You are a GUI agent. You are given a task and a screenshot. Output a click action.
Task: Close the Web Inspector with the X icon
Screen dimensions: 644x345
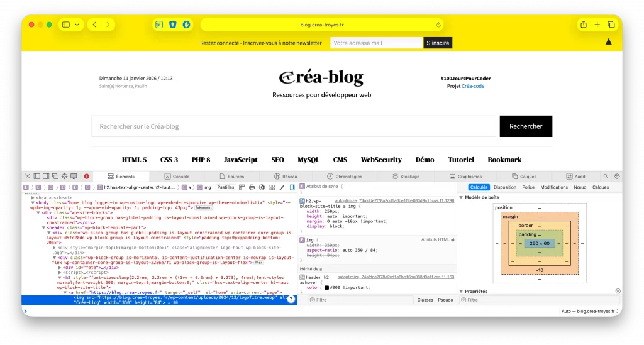(28, 177)
